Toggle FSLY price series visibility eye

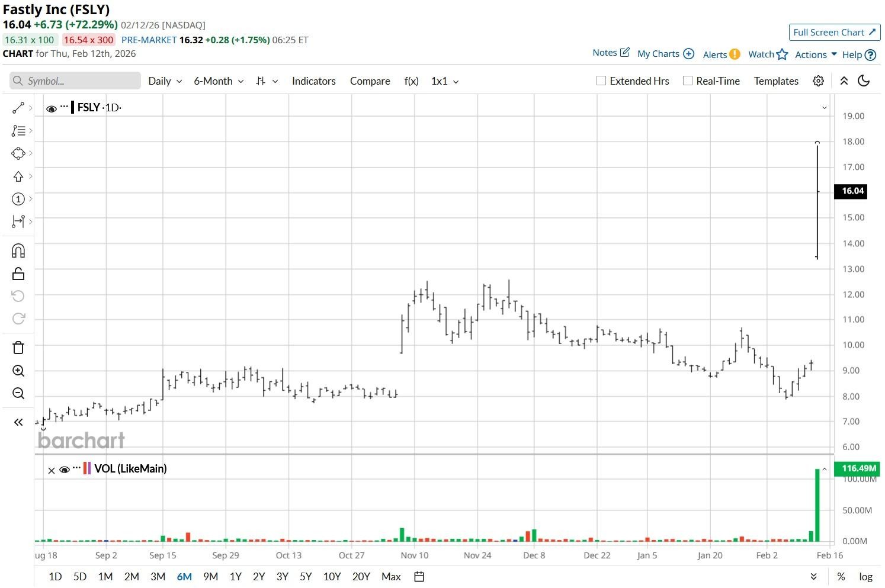click(52, 108)
